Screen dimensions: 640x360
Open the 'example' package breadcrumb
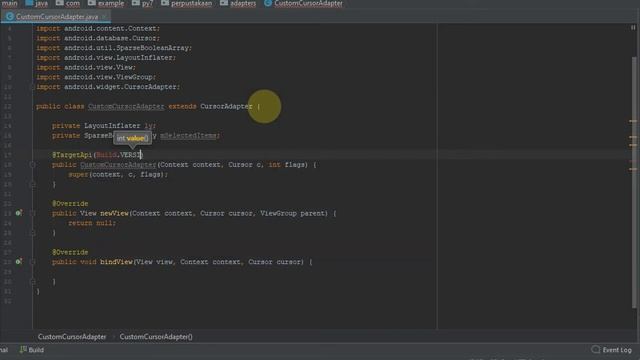pos(106,4)
